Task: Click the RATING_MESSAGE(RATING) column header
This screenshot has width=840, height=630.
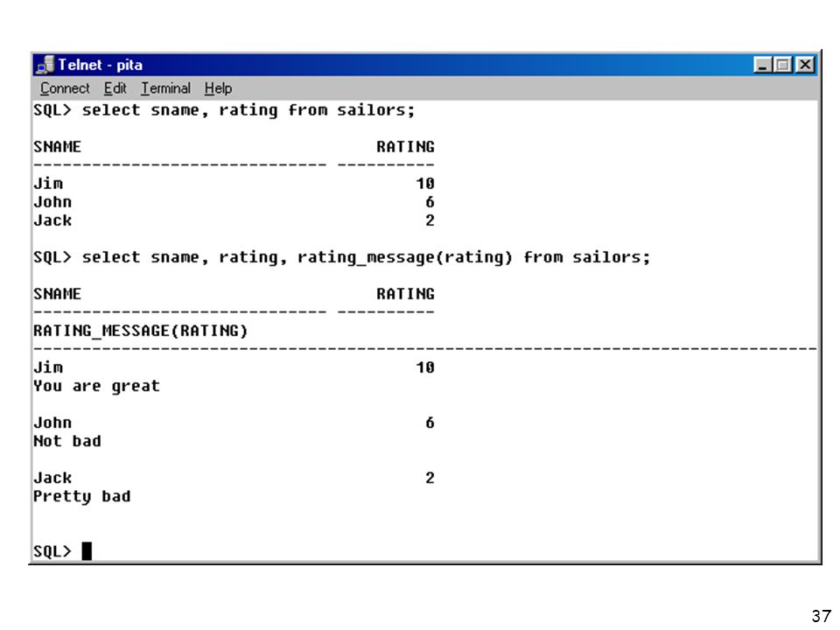Action: (141, 331)
